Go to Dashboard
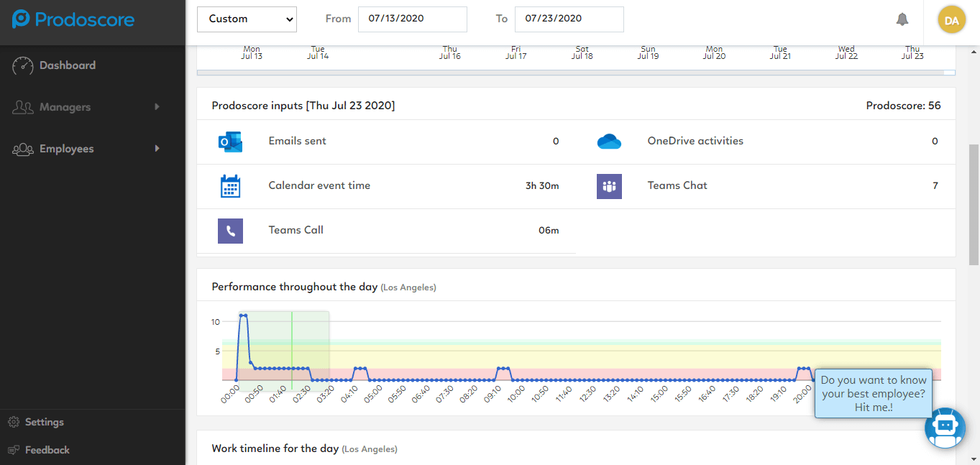The width and height of the screenshot is (980, 465). [68, 65]
